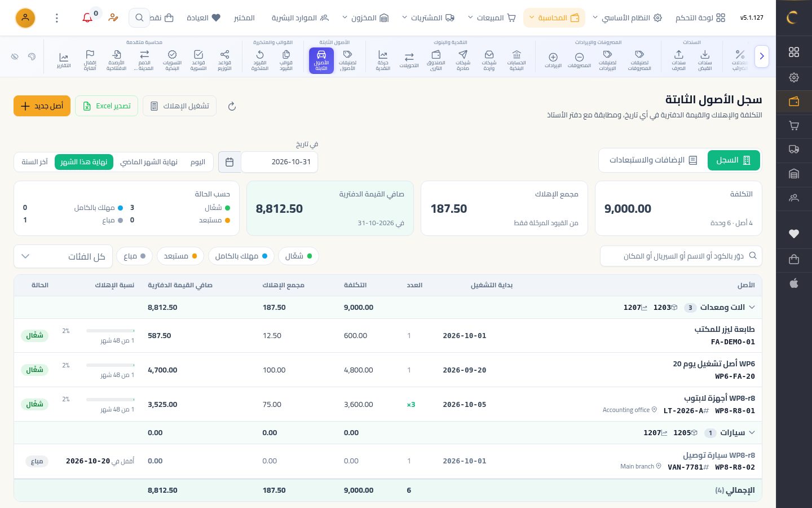Open incoming cheques (شيكات واردة)
This screenshot has width=812, height=508.
[489, 60]
